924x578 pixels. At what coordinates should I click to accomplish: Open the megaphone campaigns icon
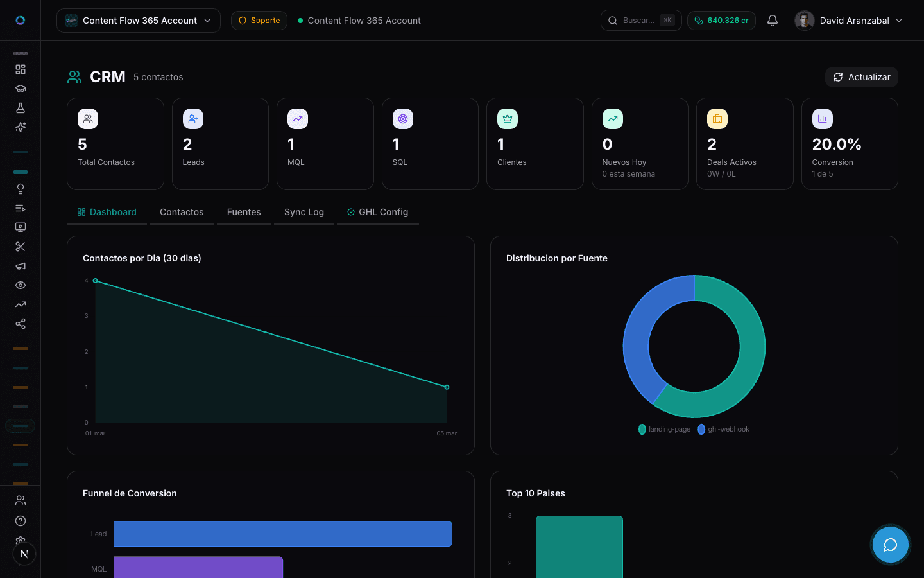(21, 266)
